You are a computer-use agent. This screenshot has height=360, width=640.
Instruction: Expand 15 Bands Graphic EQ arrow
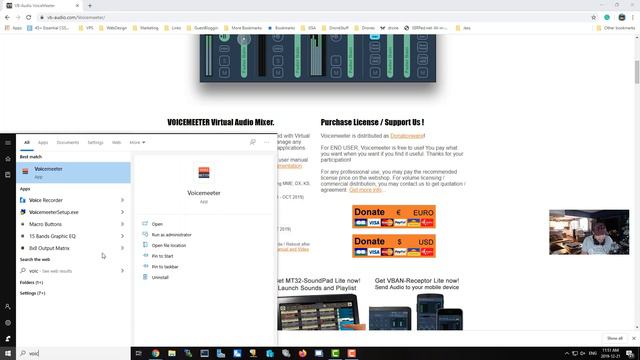pos(122,236)
